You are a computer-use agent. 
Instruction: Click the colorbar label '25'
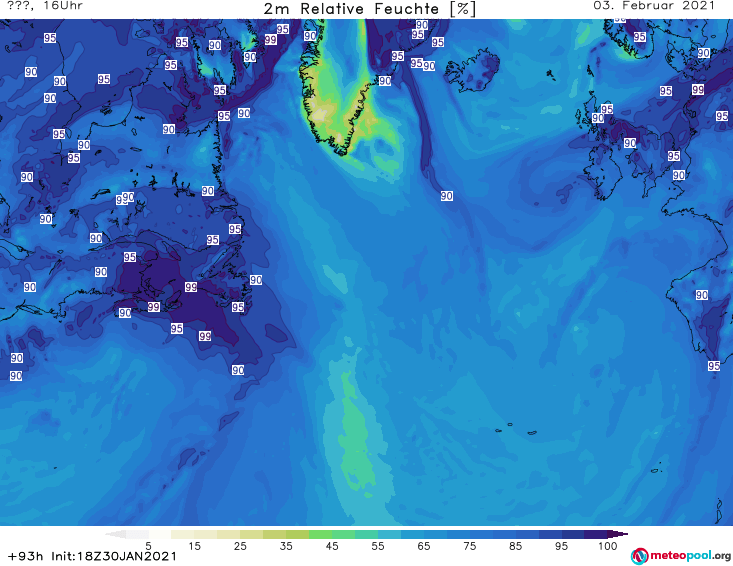coord(240,545)
